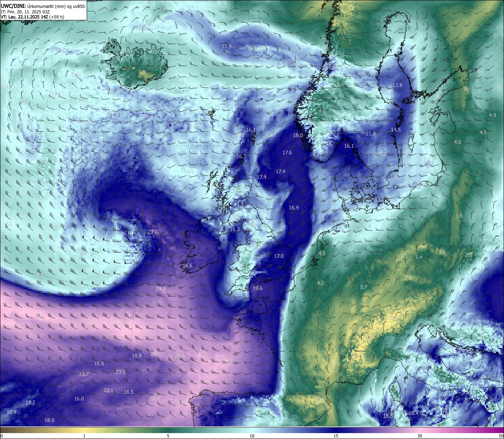Click the 0 tick on the color scale

point(2,436)
